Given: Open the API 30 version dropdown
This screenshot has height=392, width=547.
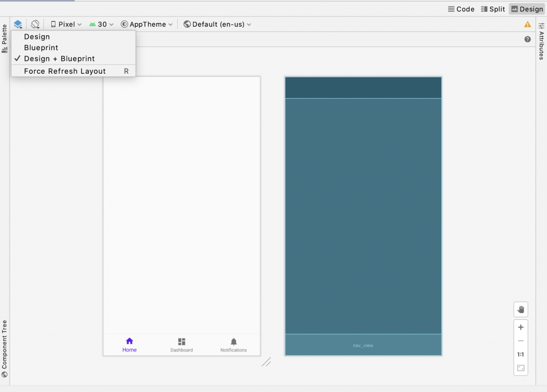Looking at the screenshot, I should click(x=101, y=24).
